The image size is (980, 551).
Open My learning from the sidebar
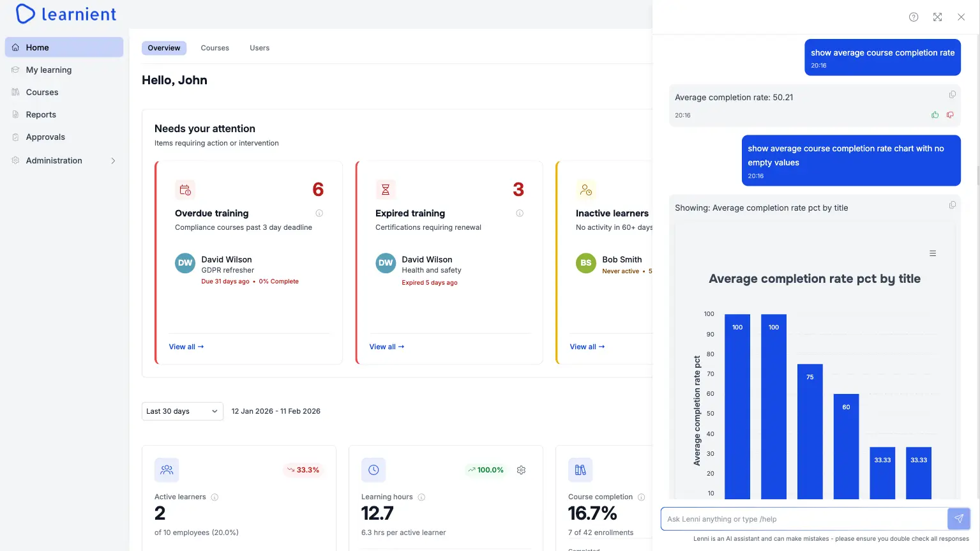47,70
